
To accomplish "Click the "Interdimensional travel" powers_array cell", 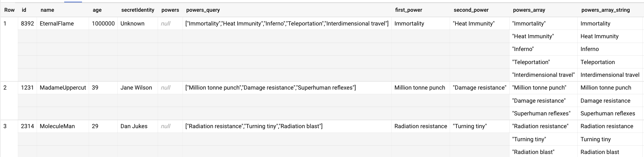I will tap(544, 75).
